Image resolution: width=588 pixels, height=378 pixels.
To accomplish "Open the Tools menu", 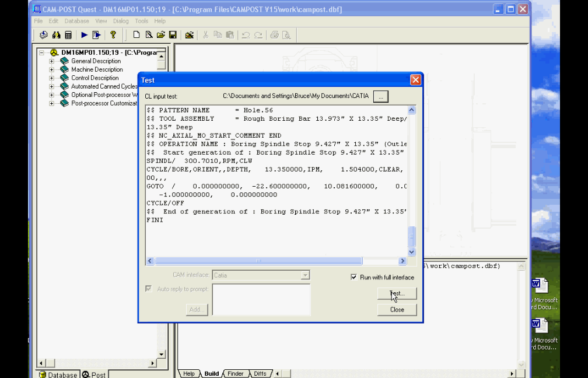I will click(141, 21).
